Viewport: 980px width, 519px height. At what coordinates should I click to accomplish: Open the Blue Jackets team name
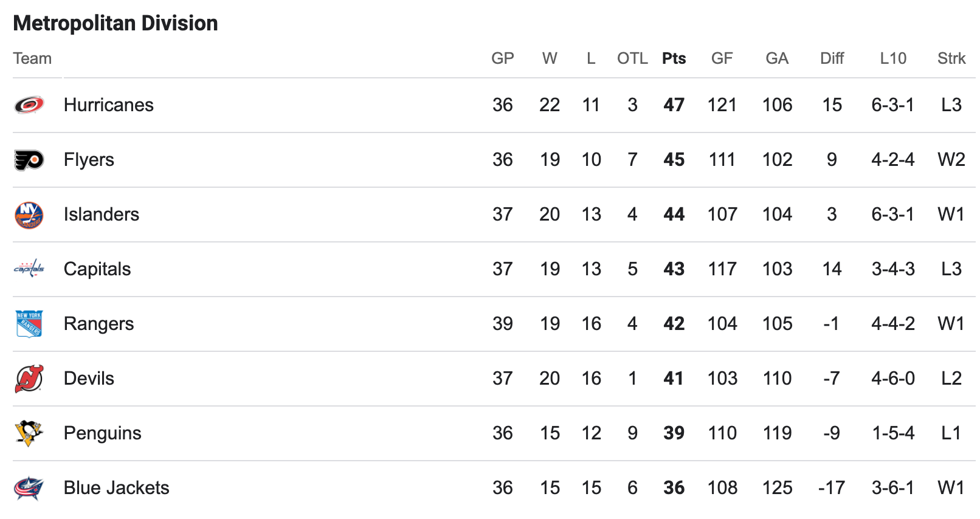tap(117, 488)
